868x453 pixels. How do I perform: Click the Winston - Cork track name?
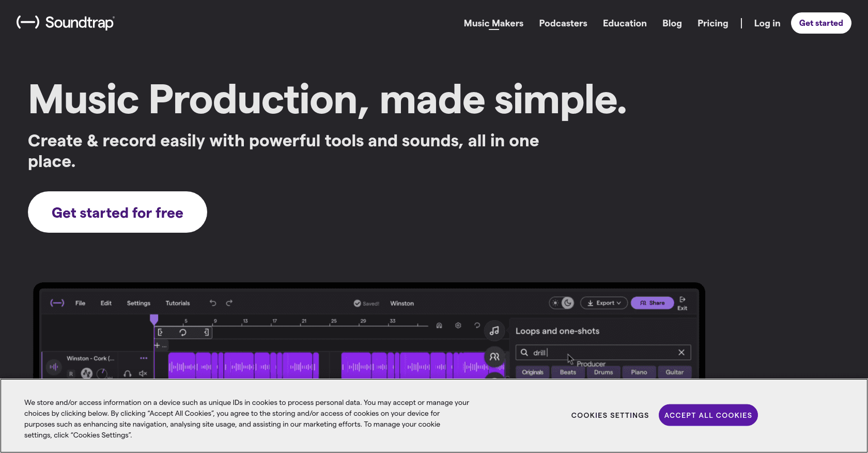[90, 358]
